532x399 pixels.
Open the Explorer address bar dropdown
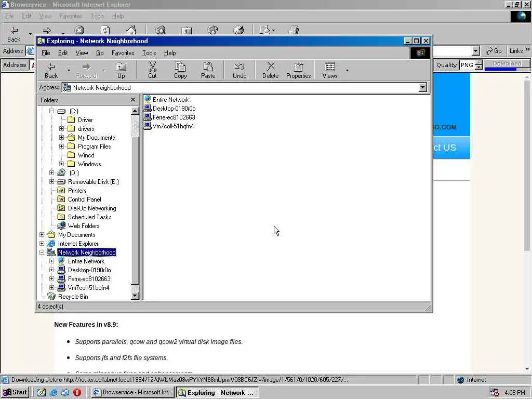click(422, 87)
